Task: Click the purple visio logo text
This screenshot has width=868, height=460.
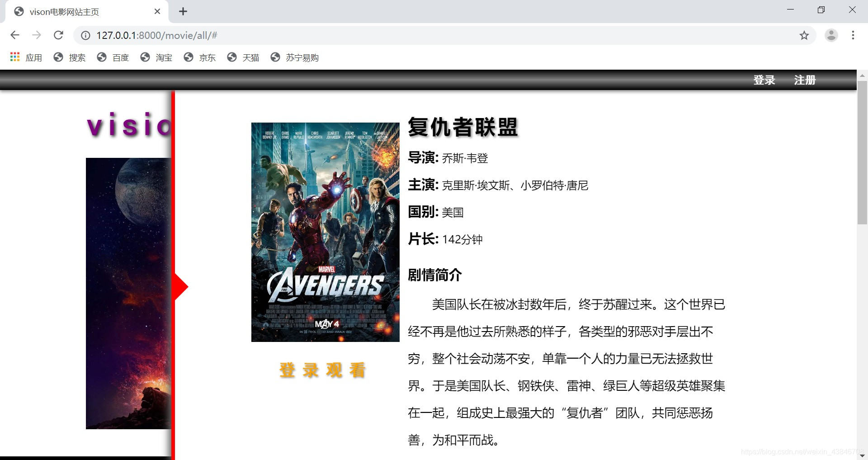Action: pyautogui.click(x=129, y=125)
